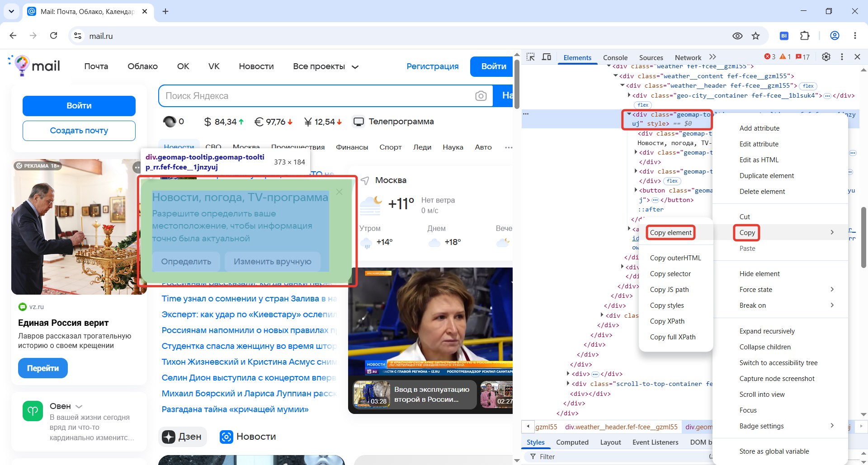
Task: Collapse the geomap-tooltip div node
Action: 629,114
